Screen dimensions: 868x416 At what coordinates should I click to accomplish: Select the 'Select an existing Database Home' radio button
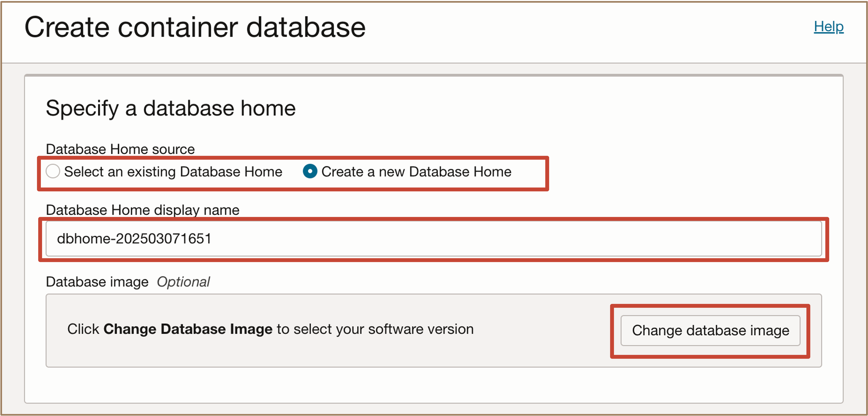pyautogui.click(x=53, y=171)
